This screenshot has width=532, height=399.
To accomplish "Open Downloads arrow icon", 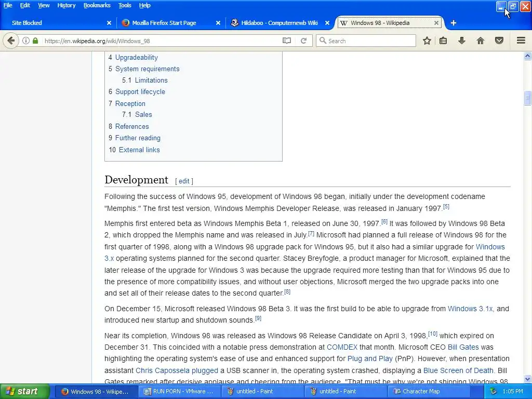I will point(462,41).
